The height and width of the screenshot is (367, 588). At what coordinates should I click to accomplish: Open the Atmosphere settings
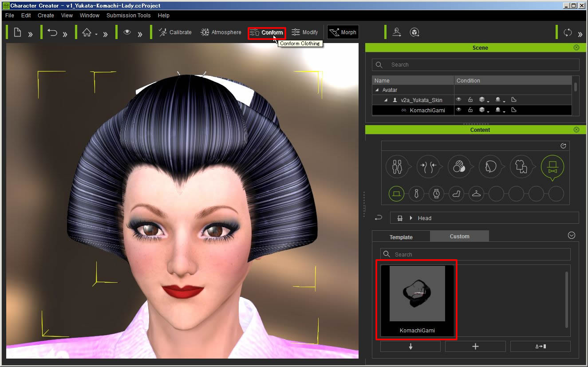[221, 32]
